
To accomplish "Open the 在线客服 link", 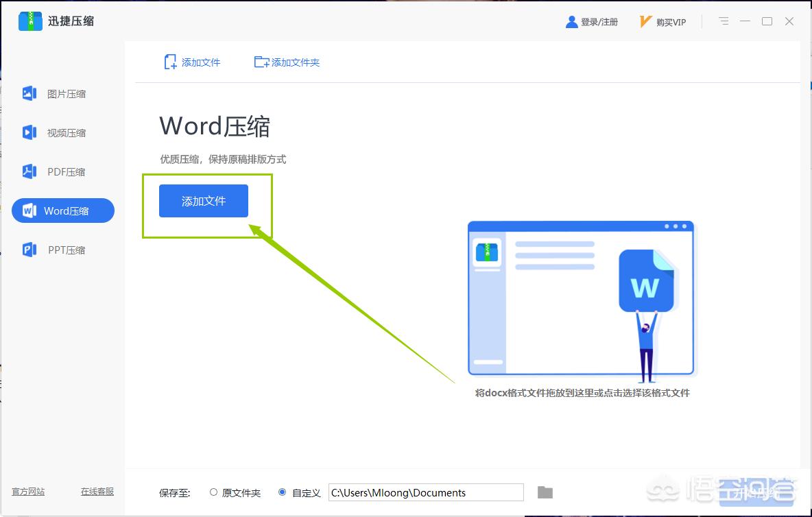I will pyautogui.click(x=97, y=492).
